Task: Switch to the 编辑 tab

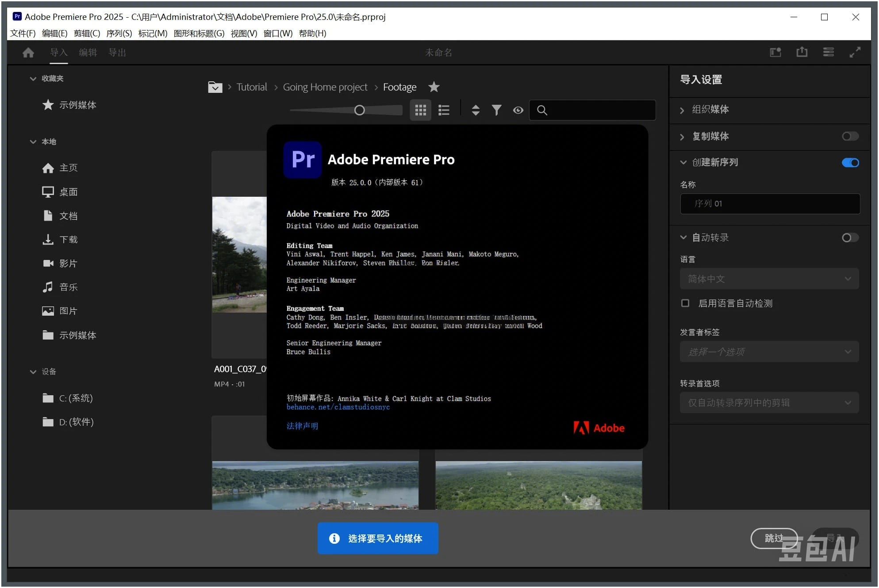Action: (x=88, y=53)
